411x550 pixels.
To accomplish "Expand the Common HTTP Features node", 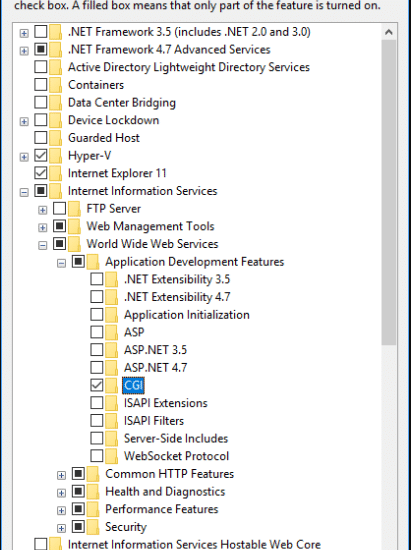I will point(61,475).
